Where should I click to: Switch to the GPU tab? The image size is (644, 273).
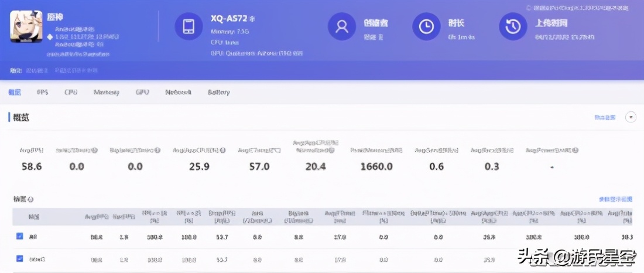coord(142,92)
